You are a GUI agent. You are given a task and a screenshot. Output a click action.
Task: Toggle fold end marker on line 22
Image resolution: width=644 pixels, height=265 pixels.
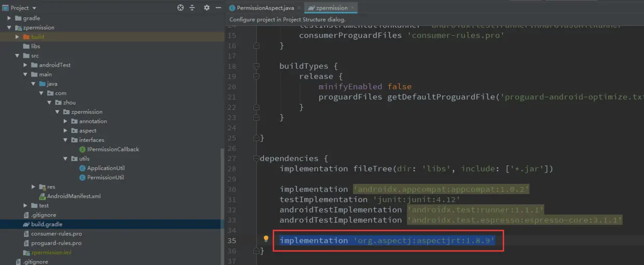tap(256, 107)
